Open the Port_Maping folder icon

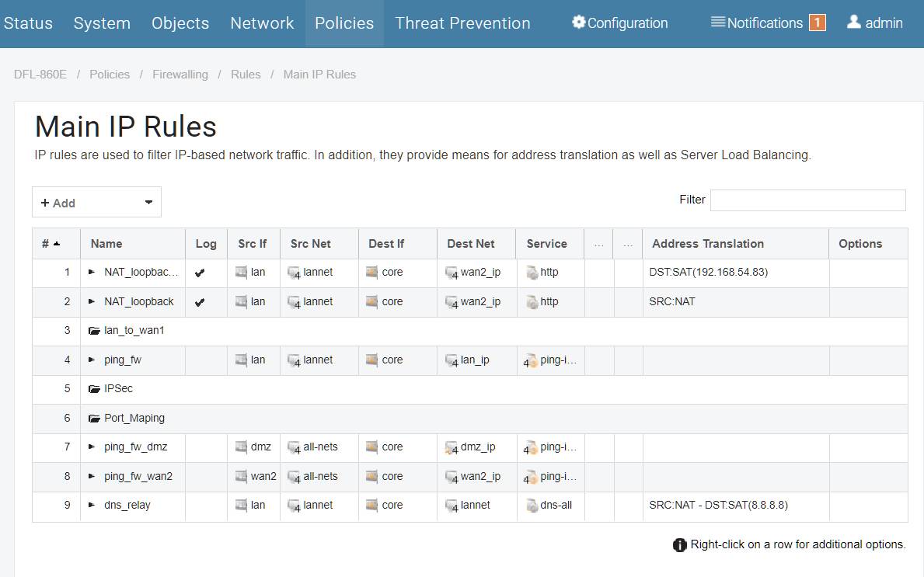point(94,419)
